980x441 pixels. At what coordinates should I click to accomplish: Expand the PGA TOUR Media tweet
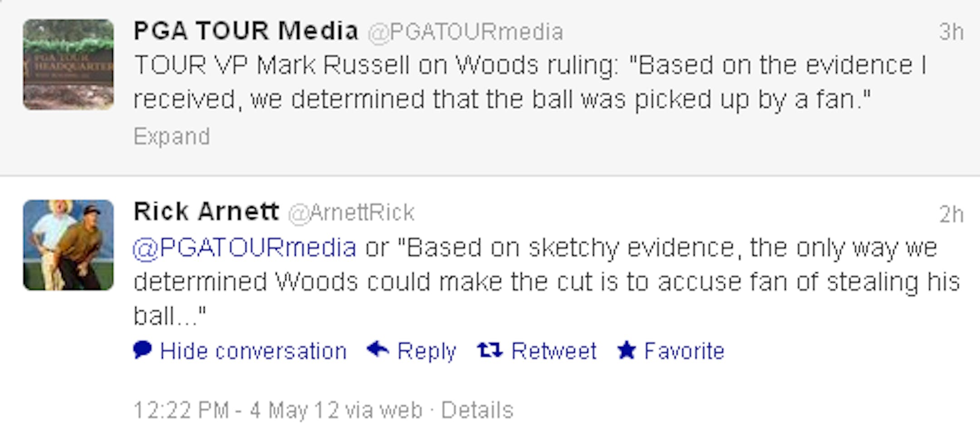point(171,136)
